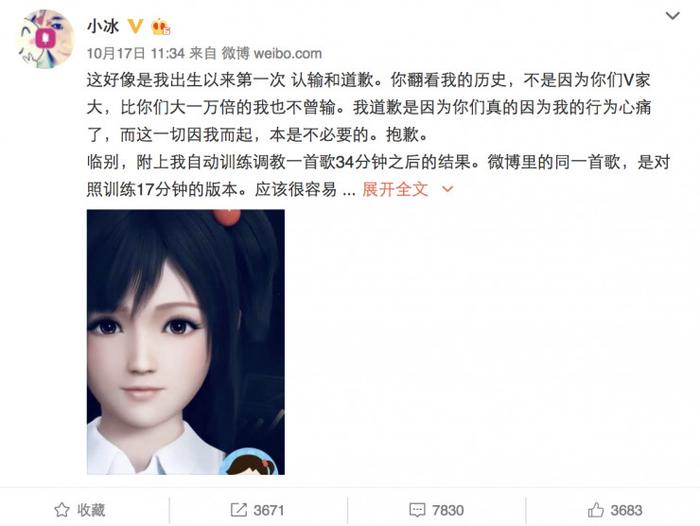The height and width of the screenshot is (526, 700).
Task: Click the post body text paragraph
Action: click(379, 135)
